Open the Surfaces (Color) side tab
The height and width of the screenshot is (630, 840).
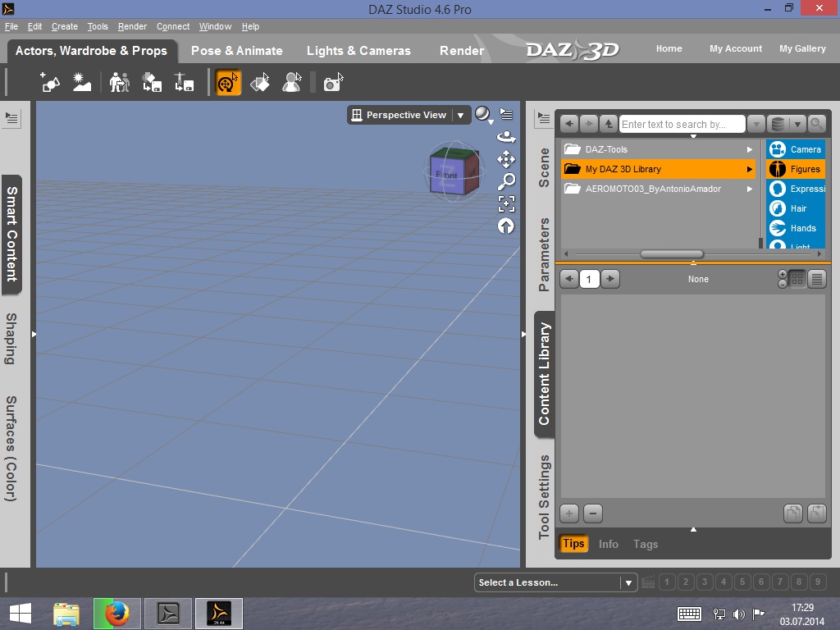[11, 449]
